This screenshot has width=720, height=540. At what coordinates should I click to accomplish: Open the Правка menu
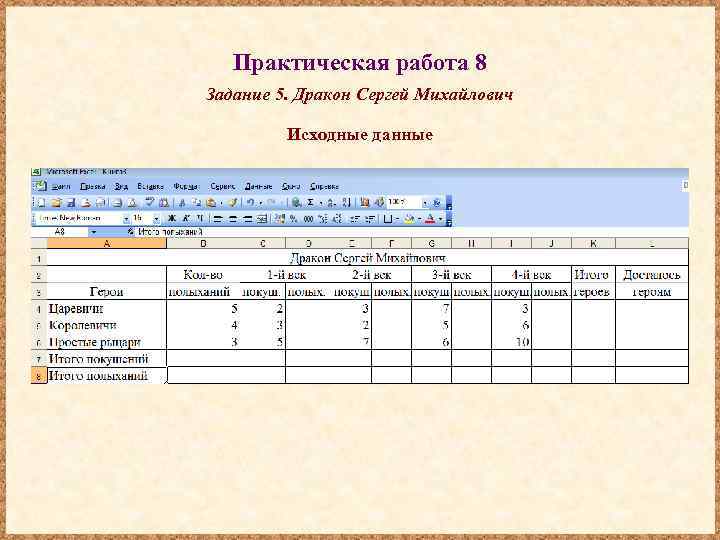coord(92,186)
